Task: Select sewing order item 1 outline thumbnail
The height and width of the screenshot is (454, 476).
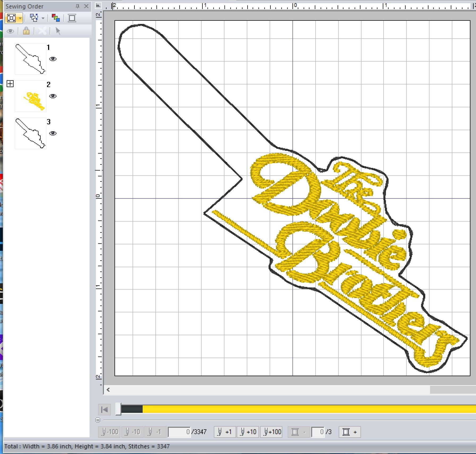Action: tap(30, 59)
